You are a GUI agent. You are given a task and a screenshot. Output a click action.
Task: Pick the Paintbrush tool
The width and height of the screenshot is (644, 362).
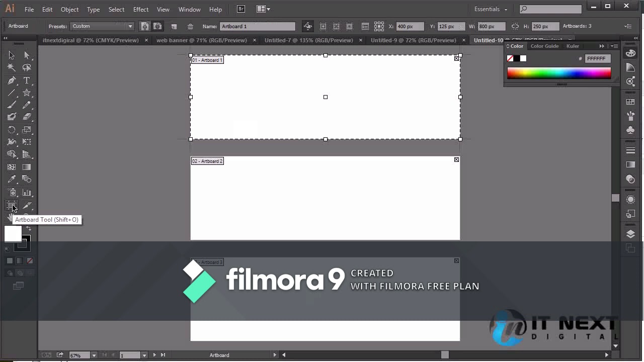click(12, 105)
